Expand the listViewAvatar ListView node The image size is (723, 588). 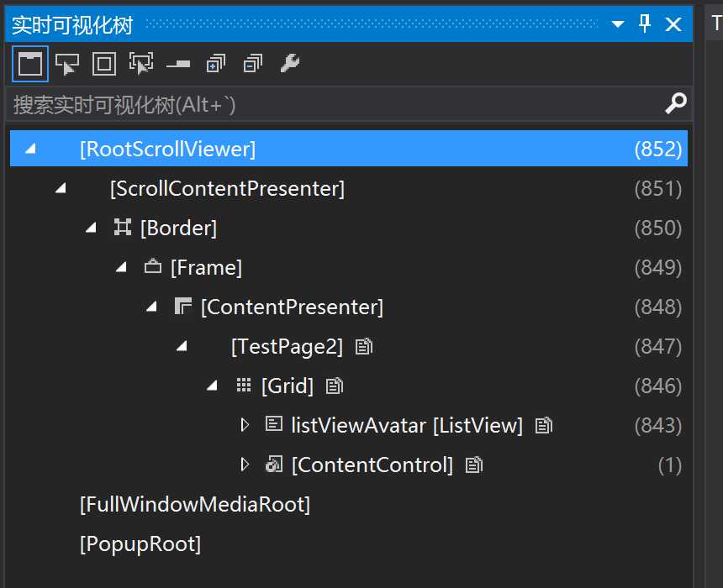[245, 426]
